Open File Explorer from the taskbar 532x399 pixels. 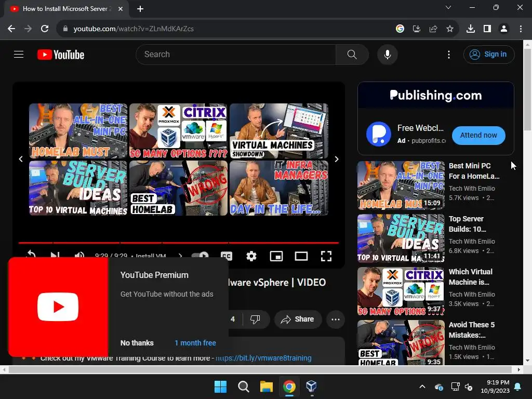[267, 386]
